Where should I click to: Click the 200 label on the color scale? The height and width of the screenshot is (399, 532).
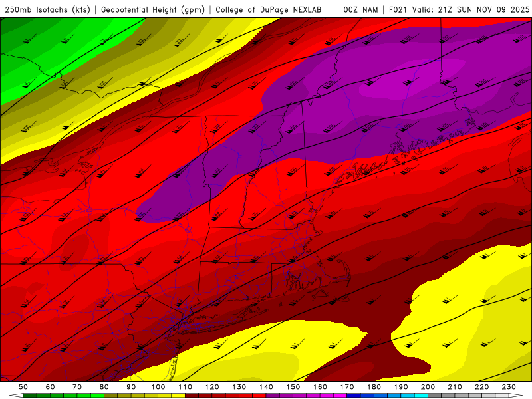pos(428,387)
